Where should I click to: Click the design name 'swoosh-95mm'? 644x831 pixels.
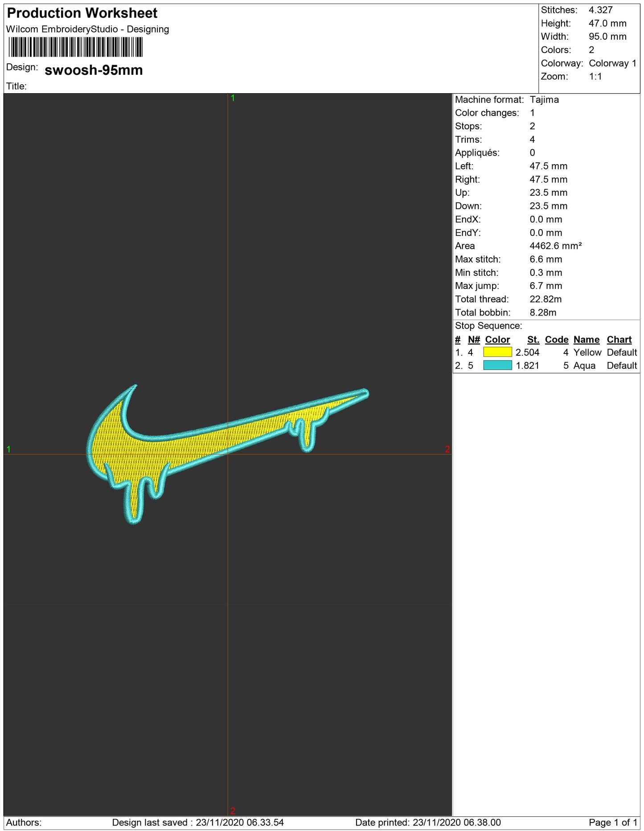click(94, 70)
